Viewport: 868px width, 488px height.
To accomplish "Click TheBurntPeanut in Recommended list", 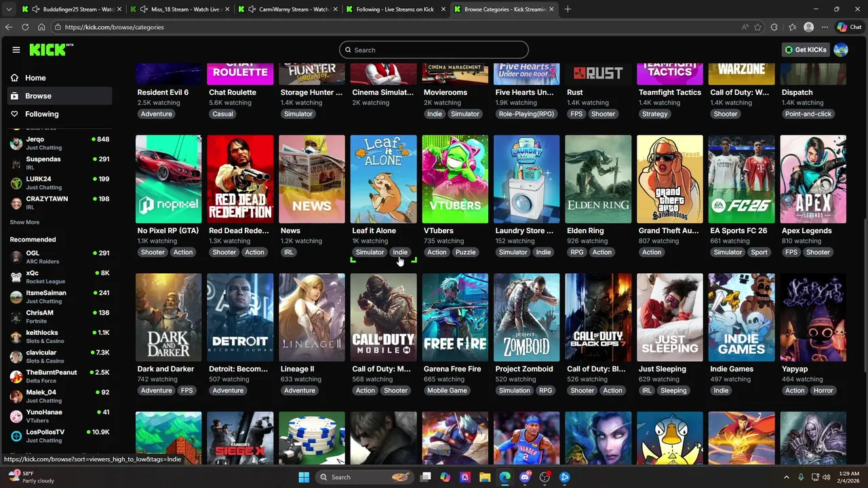I will click(x=60, y=376).
